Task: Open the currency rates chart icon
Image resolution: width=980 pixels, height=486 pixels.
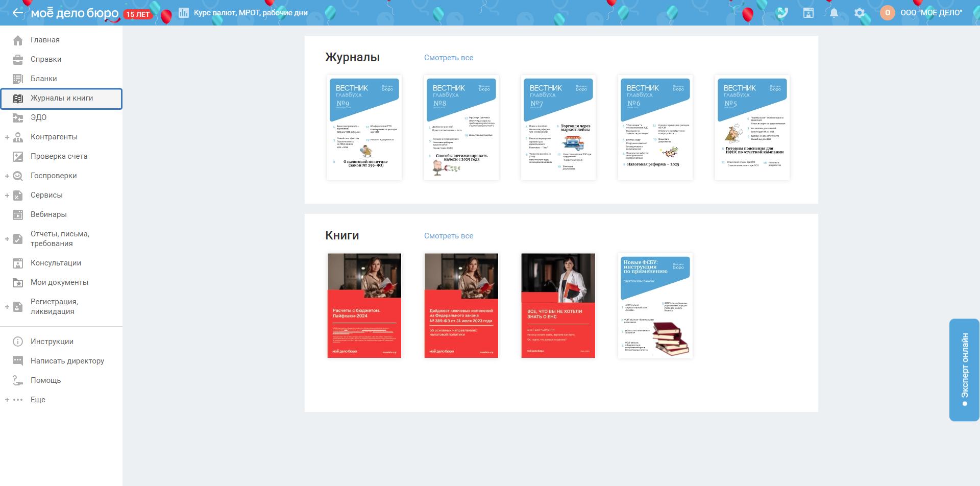Action: (x=184, y=13)
